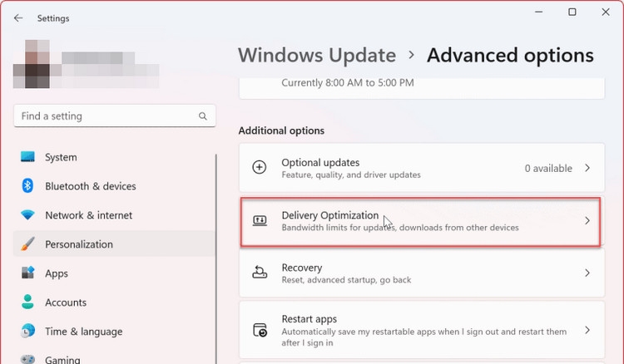Open Accounts settings category
624x364 pixels.
coord(114,303)
